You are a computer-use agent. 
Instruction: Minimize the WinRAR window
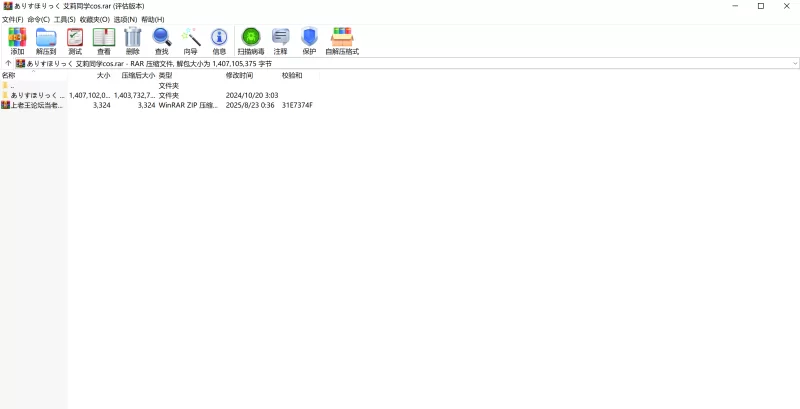(x=735, y=6)
